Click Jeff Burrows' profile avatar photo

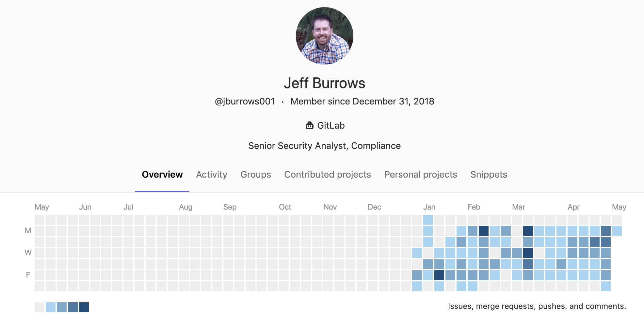[324, 36]
